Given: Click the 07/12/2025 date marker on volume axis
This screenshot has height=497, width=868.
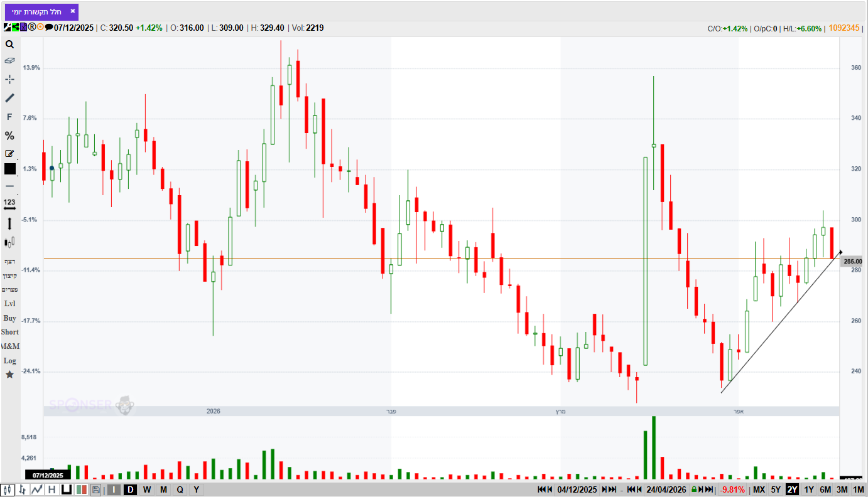Looking at the screenshot, I should [48, 475].
